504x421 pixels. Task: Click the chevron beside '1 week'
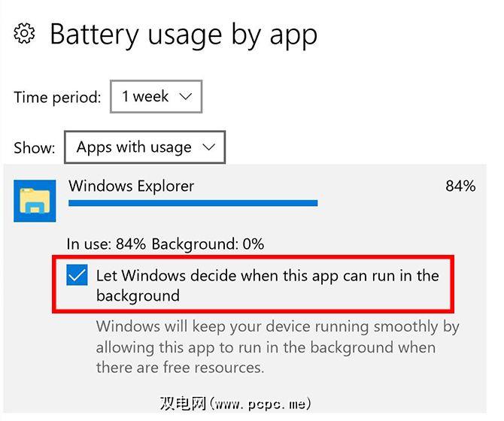click(x=186, y=97)
